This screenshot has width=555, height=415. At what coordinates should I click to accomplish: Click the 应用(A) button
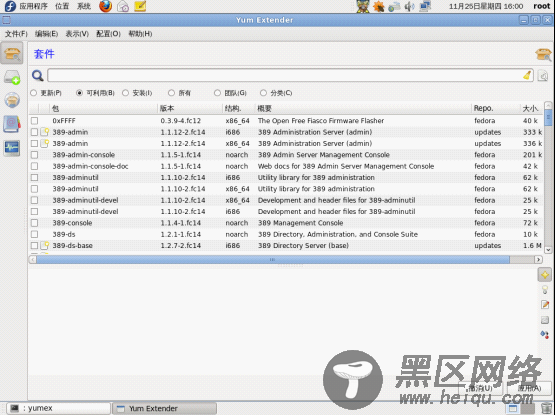pyautogui.click(x=530, y=388)
